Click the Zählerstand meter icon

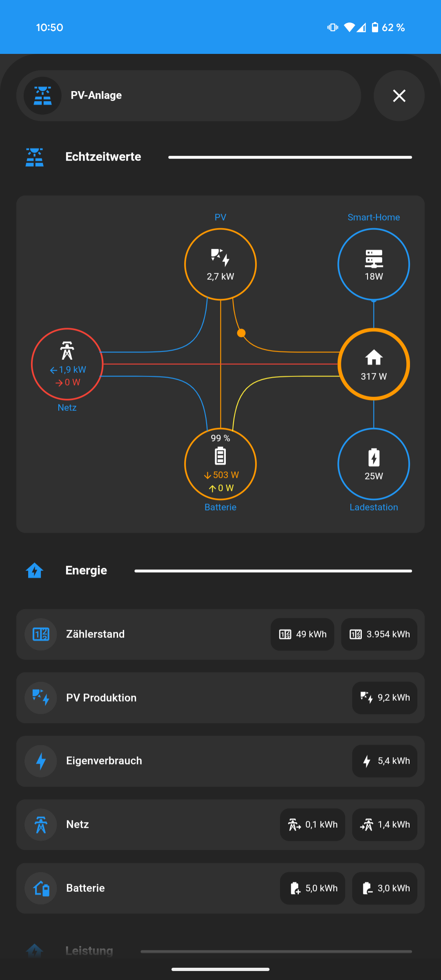coord(41,634)
